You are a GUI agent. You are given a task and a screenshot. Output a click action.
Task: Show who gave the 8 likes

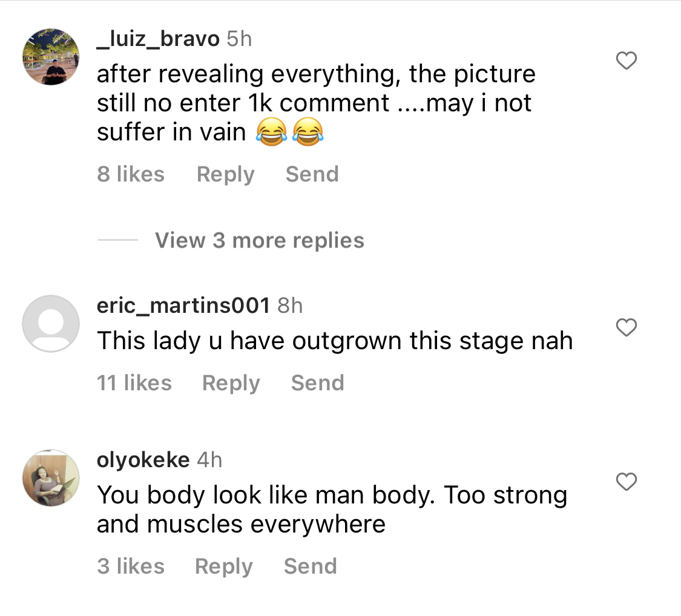click(x=131, y=174)
